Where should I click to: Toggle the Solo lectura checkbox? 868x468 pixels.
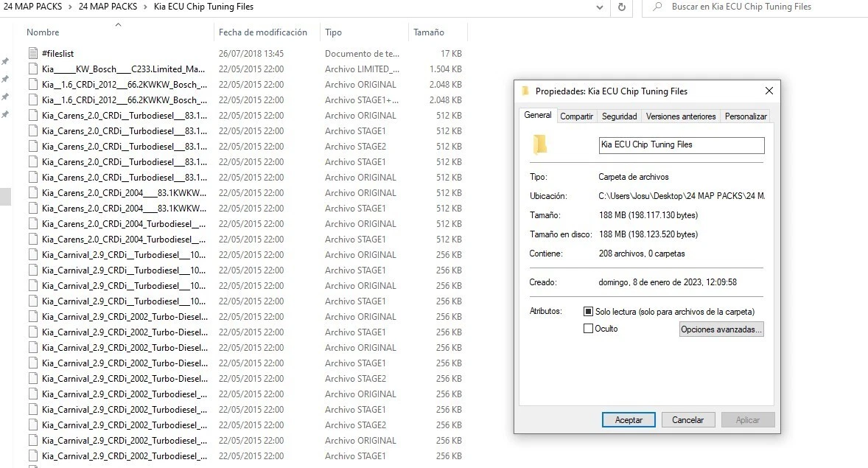[589, 312]
